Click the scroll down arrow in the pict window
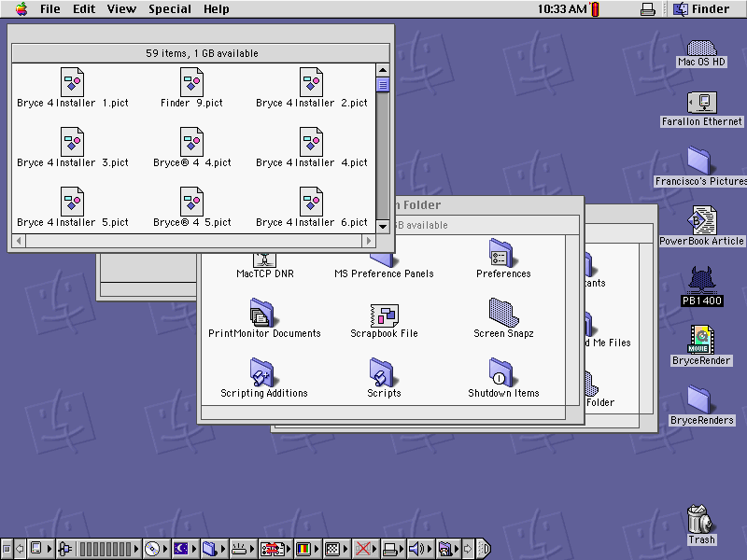The width and height of the screenshot is (747, 560). tap(384, 226)
